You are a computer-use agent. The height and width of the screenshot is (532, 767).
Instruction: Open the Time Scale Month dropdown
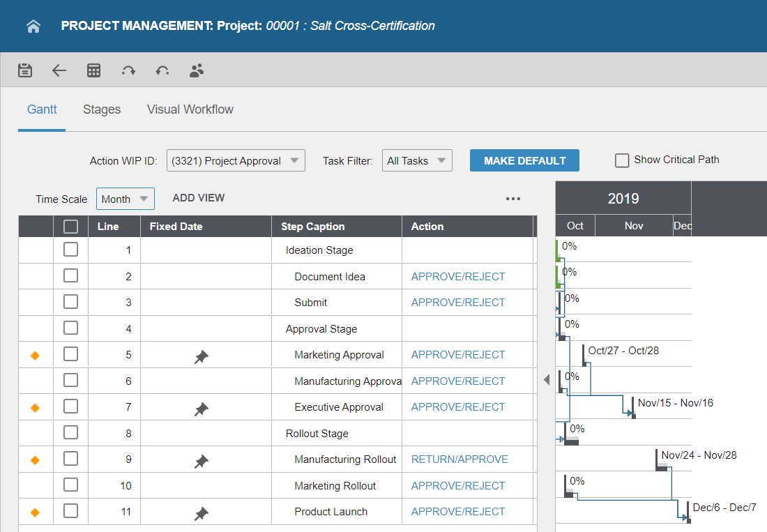[x=126, y=199]
